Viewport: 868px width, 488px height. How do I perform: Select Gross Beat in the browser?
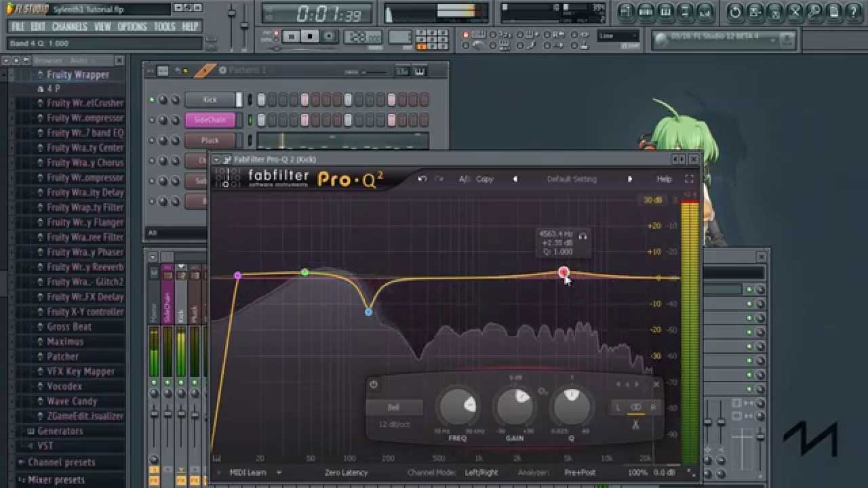68,327
